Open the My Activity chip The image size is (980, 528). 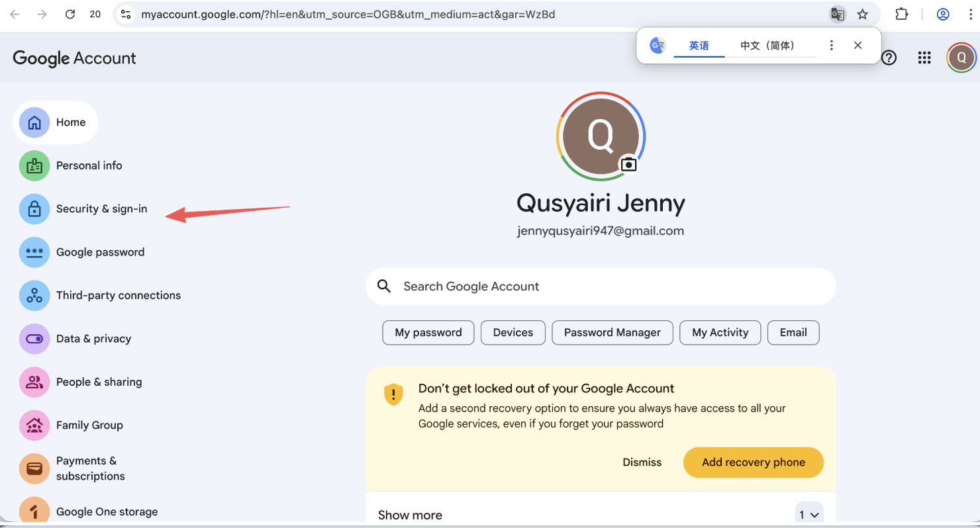(720, 333)
